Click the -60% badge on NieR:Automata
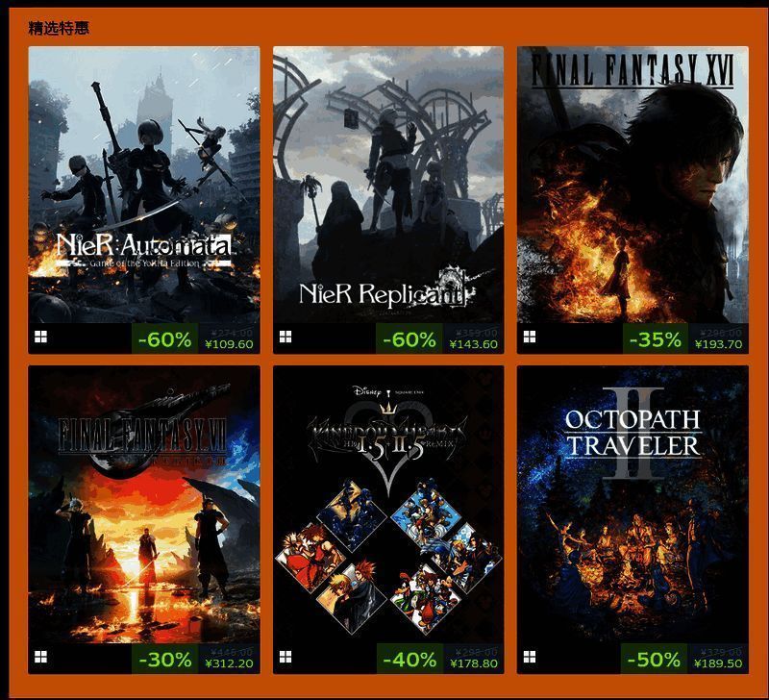Image resolution: width=769 pixels, height=700 pixels. [164, 338]
